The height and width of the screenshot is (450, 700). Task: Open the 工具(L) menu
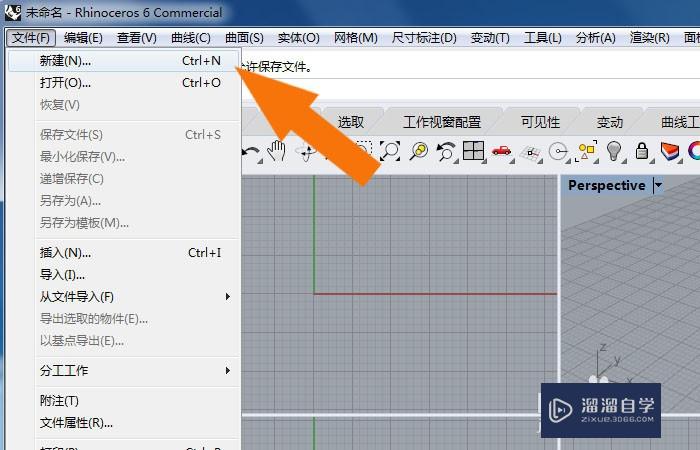click(x=542, y=38)
